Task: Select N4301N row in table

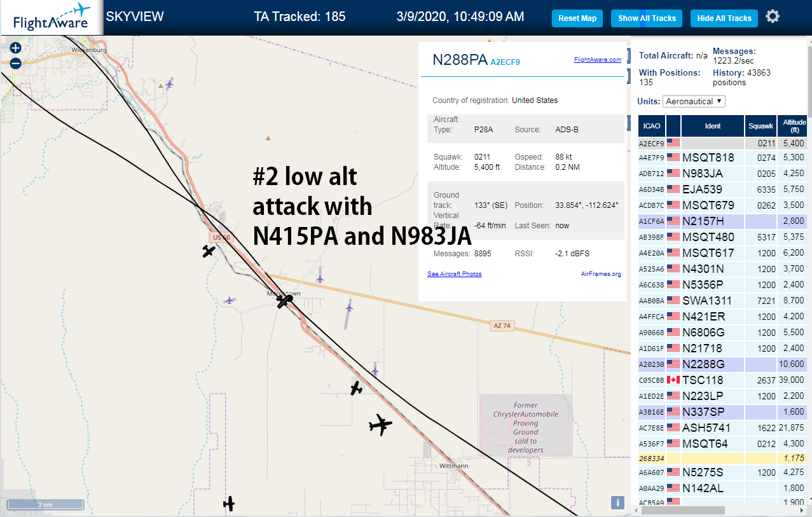Action: click(722, 269)
